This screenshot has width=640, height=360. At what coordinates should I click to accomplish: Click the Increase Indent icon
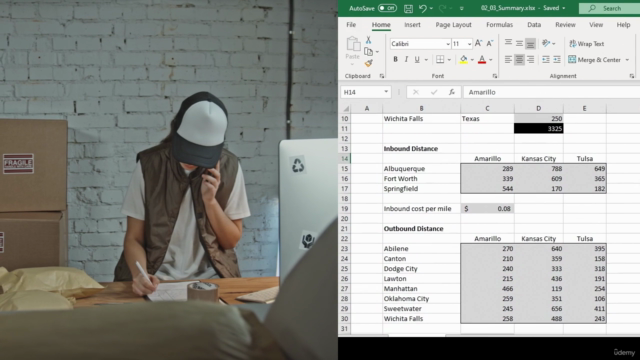click(x=557, y=60)
